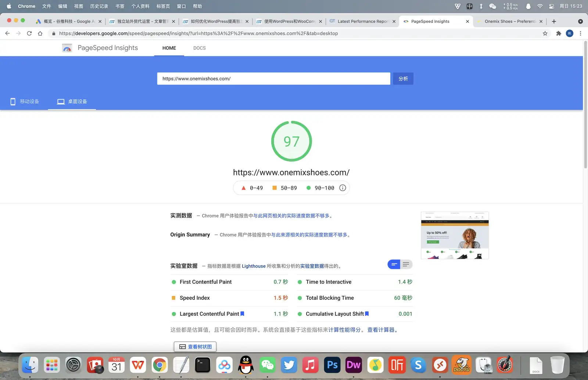Click the PageSpeed Insights logo
This screenshot has width=588, height=380.
click(x=67, y=48)
